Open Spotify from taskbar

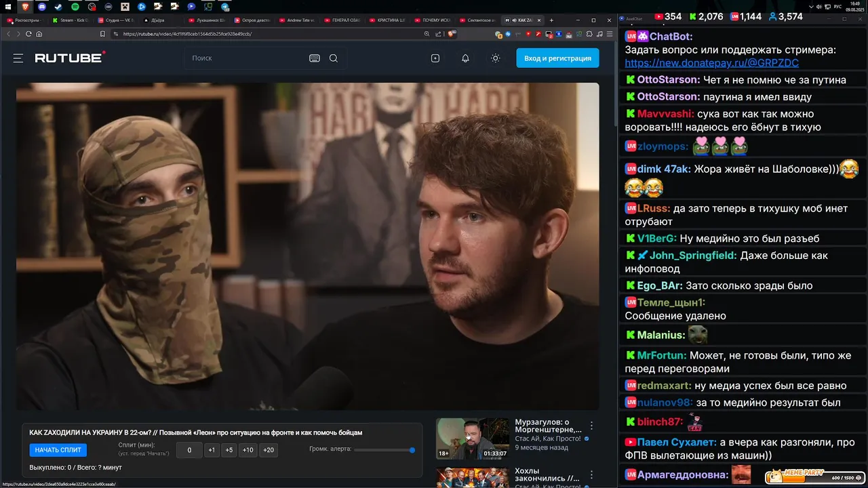tap(75, 6)
